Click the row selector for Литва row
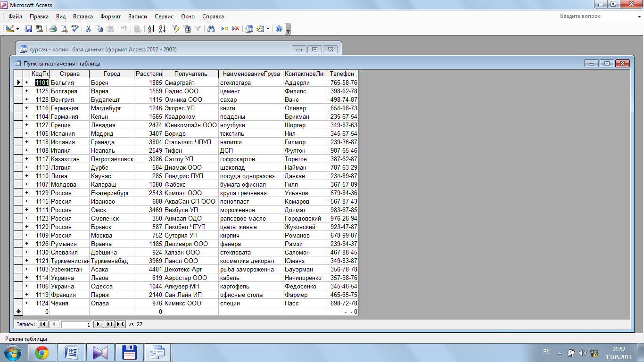This screenshot has width=644, height=362. click(x=18, y=176)
